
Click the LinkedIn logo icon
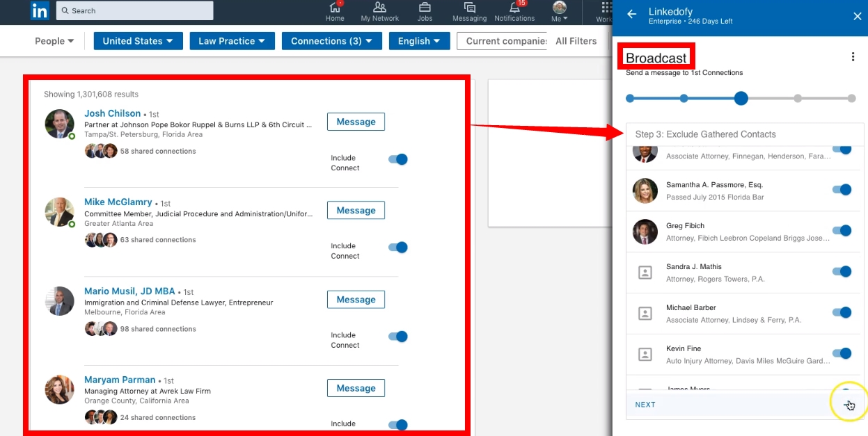pyautogui.click(x=40, y=10)
